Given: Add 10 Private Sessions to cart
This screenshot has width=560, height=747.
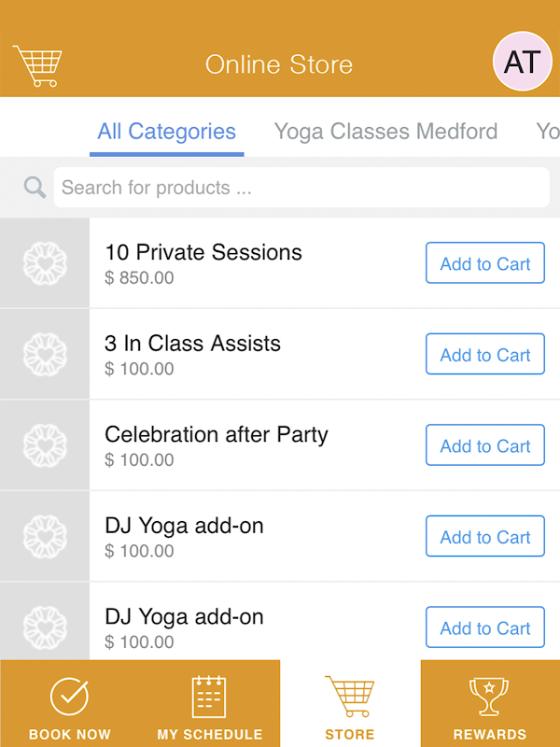Looking at the screenshot, I should click(x=484, y=264).
